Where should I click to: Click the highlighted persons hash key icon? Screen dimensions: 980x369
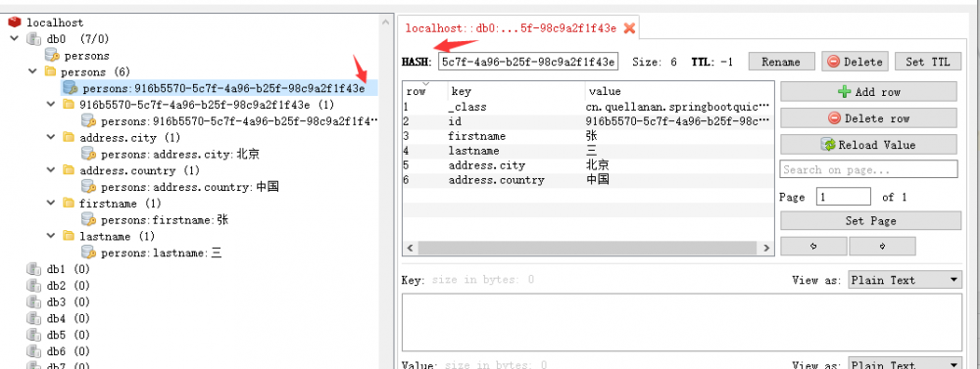tap(70, 88)
